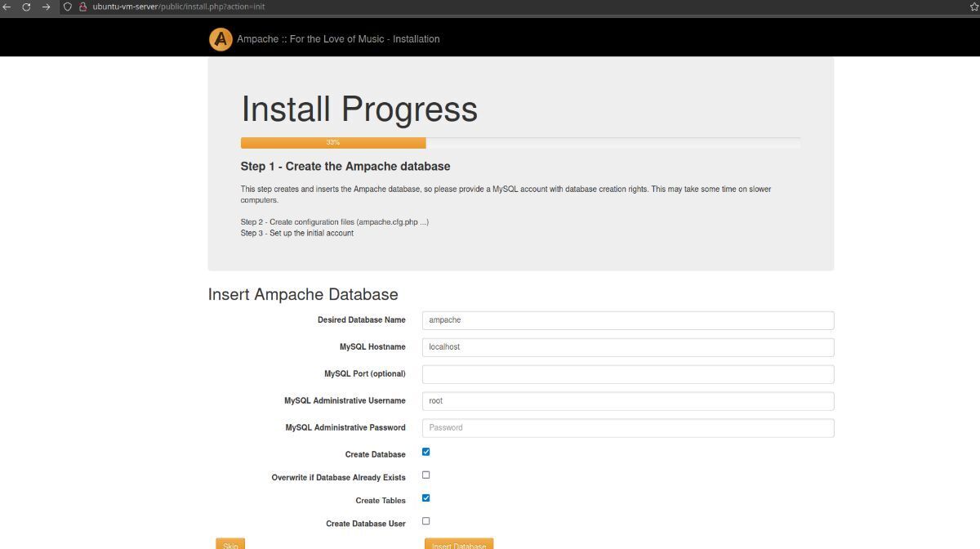Focus the MySQL Administrative Password field
The width and height of the screenshot is (980, 549).
click(628, 428)
